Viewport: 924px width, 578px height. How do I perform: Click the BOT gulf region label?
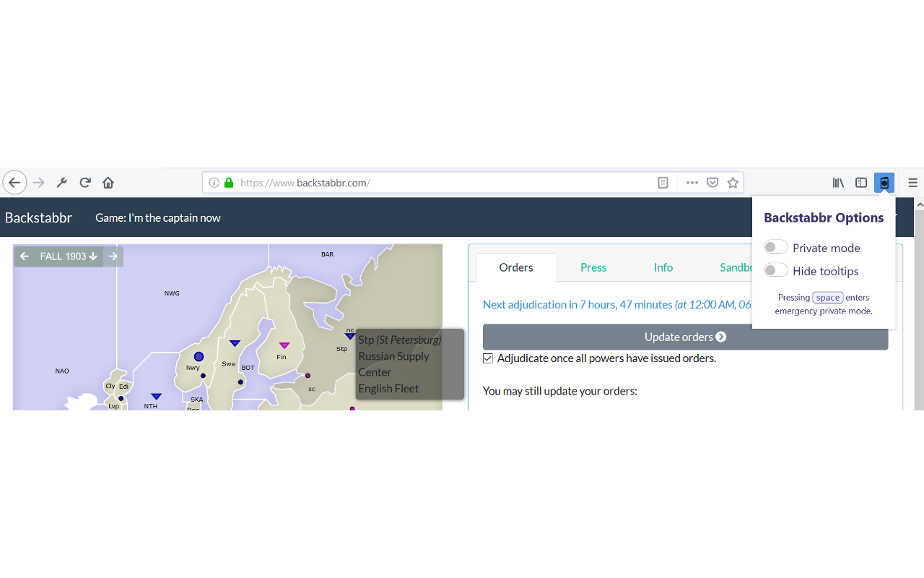click(x=248, y=368)
